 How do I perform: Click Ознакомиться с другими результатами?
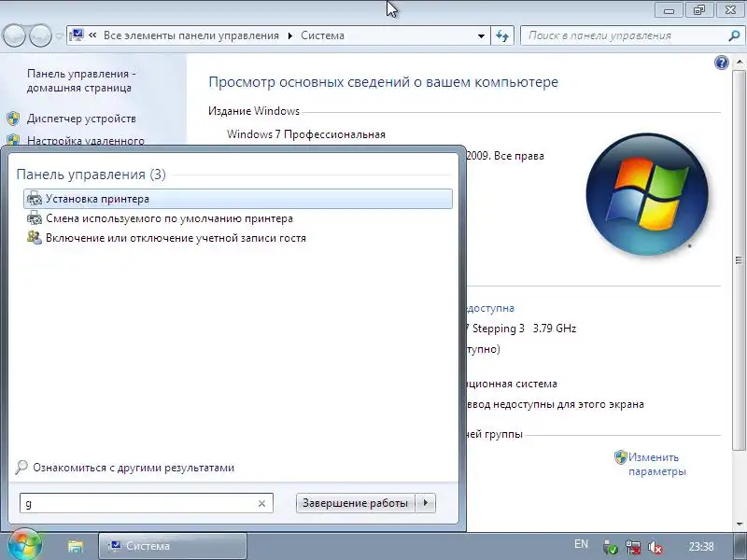pyautogui.click(x=134, y=468)
